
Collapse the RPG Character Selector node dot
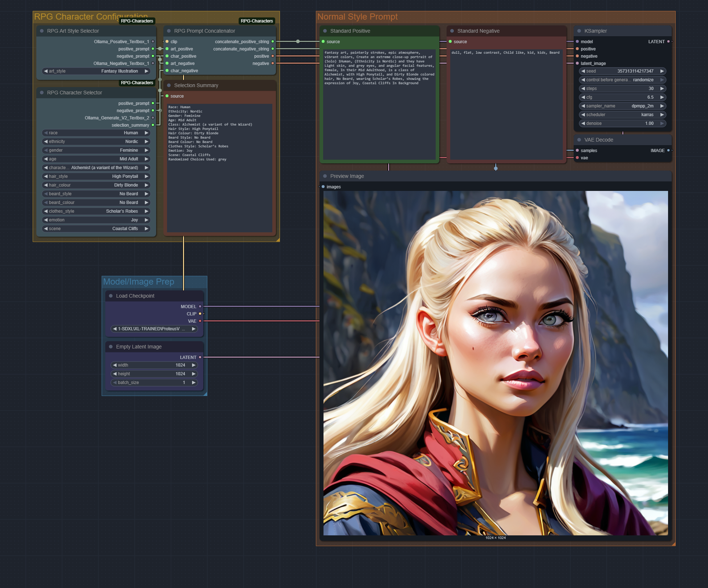coord(42,93)
